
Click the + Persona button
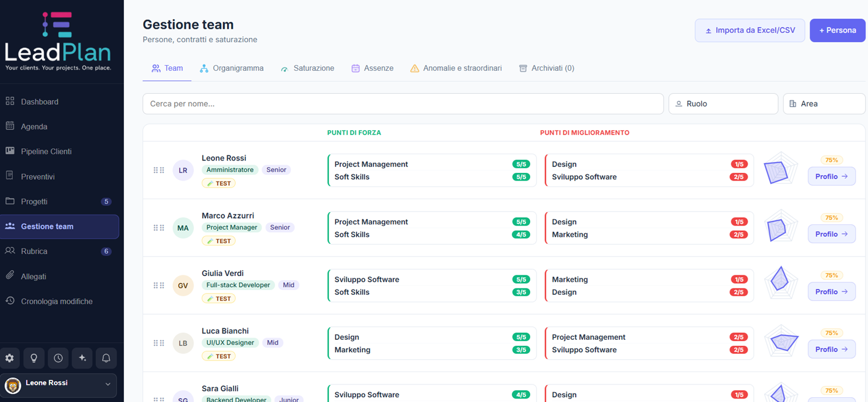[x=838, y=30]
